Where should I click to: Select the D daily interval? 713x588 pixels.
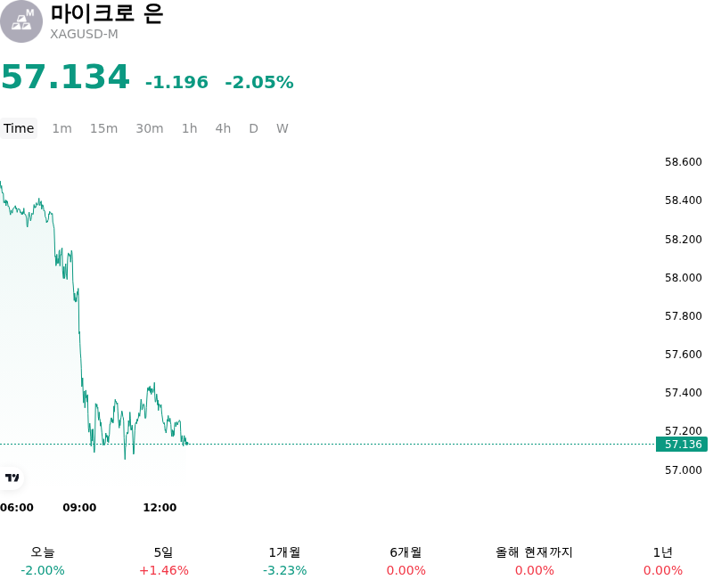coord(254,128)
